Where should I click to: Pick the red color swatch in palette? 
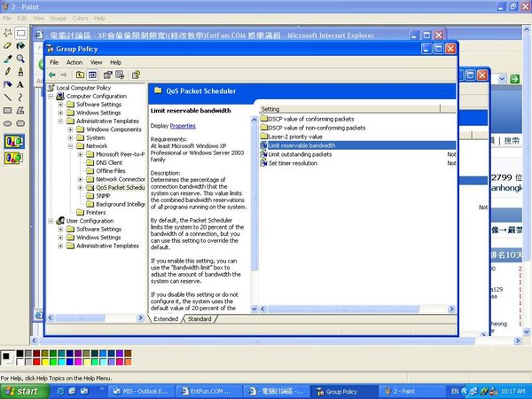coord(36,362)
